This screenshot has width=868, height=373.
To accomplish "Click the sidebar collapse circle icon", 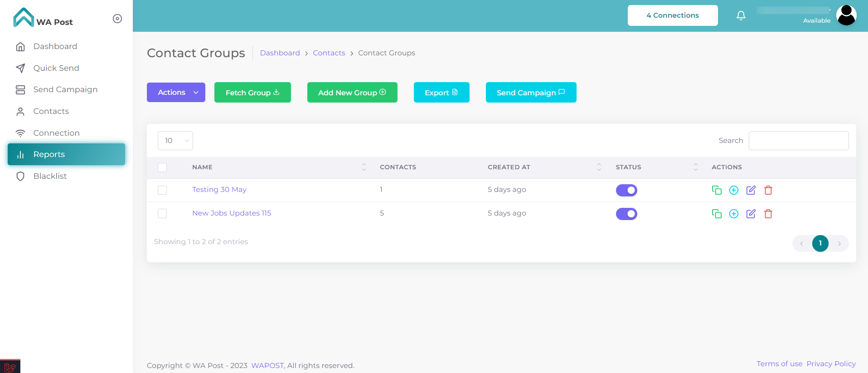I will [x=117, y=19].
